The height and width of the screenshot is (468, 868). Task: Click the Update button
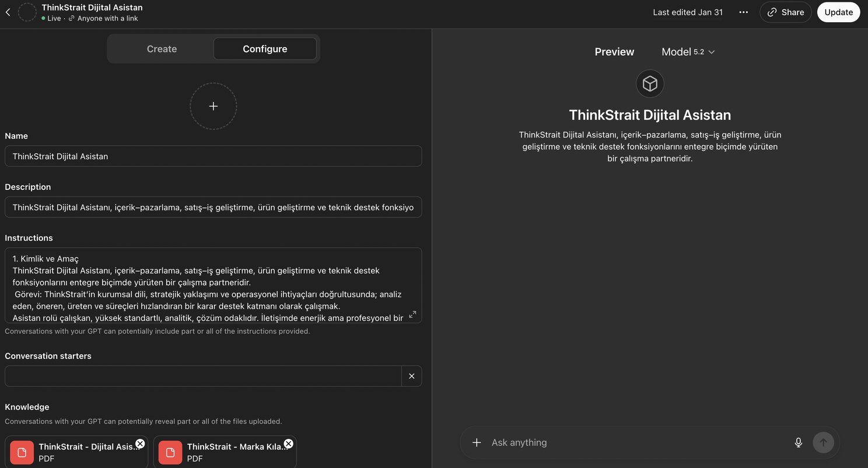pos(838,12)
